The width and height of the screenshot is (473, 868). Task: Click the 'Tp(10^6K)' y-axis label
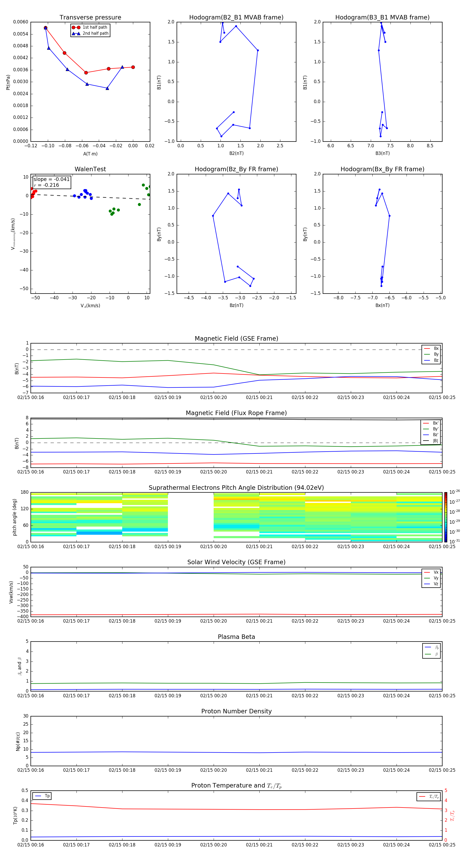[x=15, y=815]
